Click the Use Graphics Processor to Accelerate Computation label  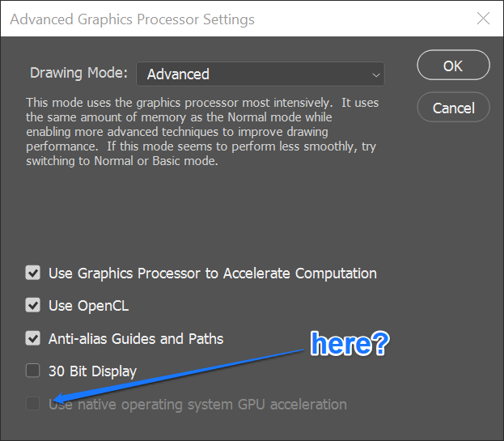[212, 274]
